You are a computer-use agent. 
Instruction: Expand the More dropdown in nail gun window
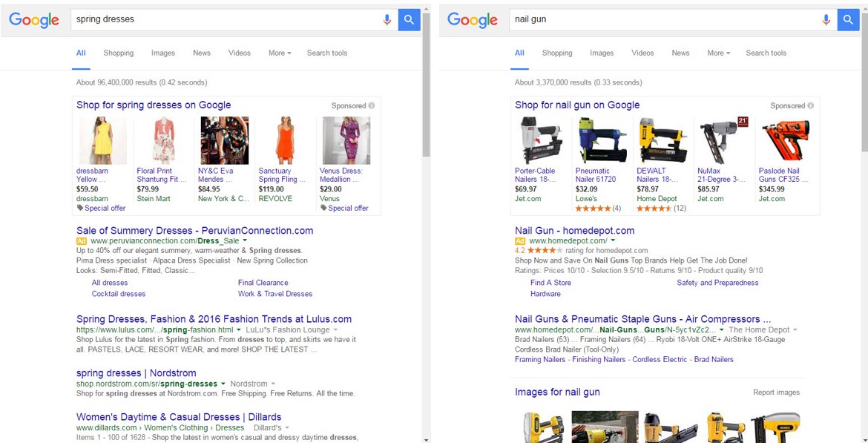click(719, 53)
